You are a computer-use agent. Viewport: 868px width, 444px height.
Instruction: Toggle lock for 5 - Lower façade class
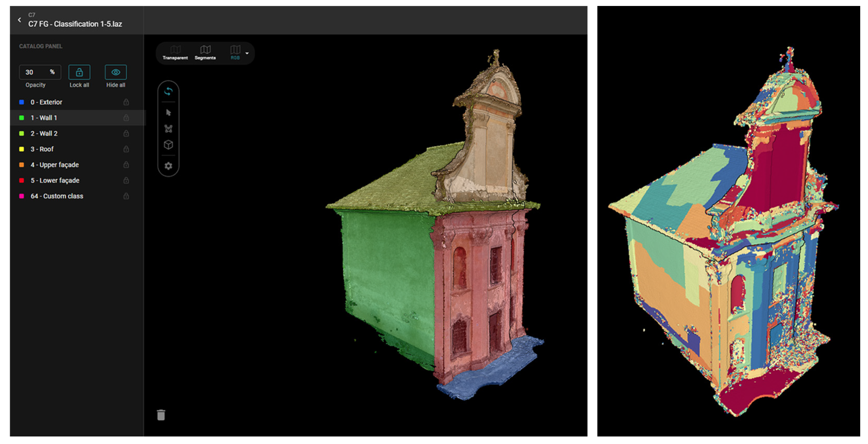126,180
